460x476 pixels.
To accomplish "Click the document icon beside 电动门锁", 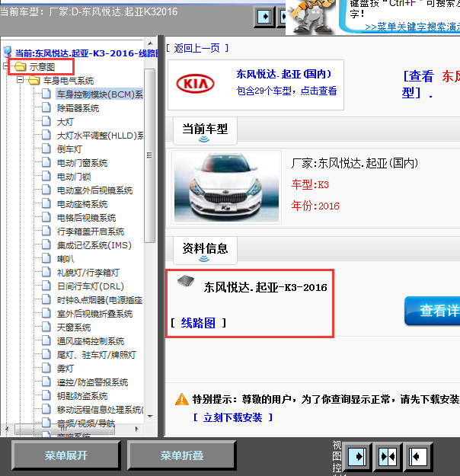I will coord(46,176).
